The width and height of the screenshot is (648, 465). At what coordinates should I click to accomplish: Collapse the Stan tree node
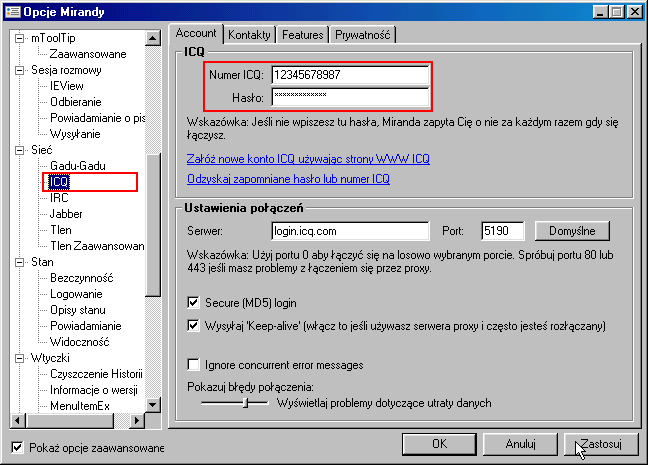pos(21,262)
